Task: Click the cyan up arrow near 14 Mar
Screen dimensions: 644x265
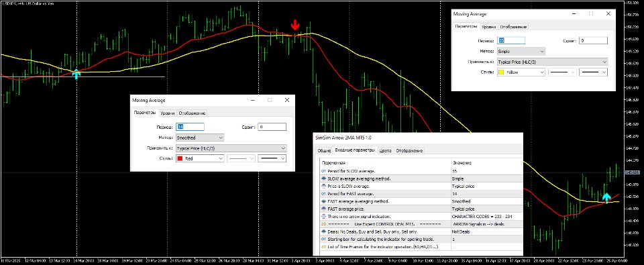Action: 76,74
